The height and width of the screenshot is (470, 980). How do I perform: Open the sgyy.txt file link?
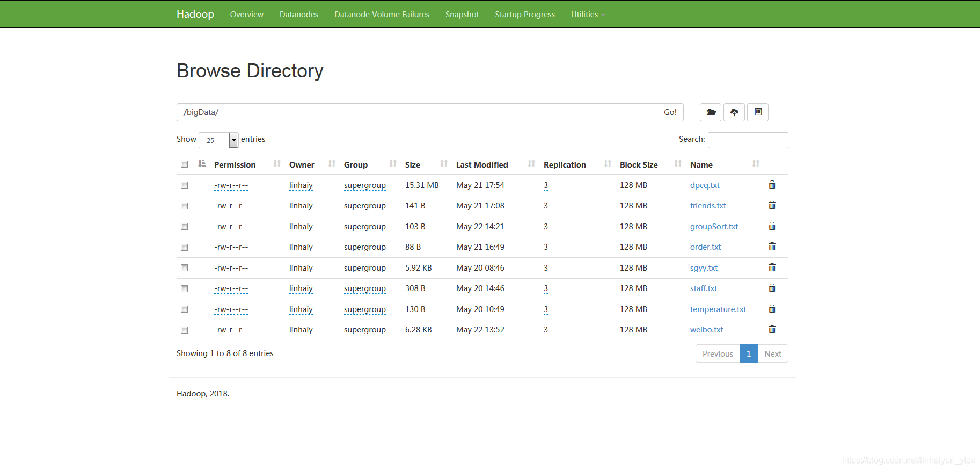coord(704,268)
